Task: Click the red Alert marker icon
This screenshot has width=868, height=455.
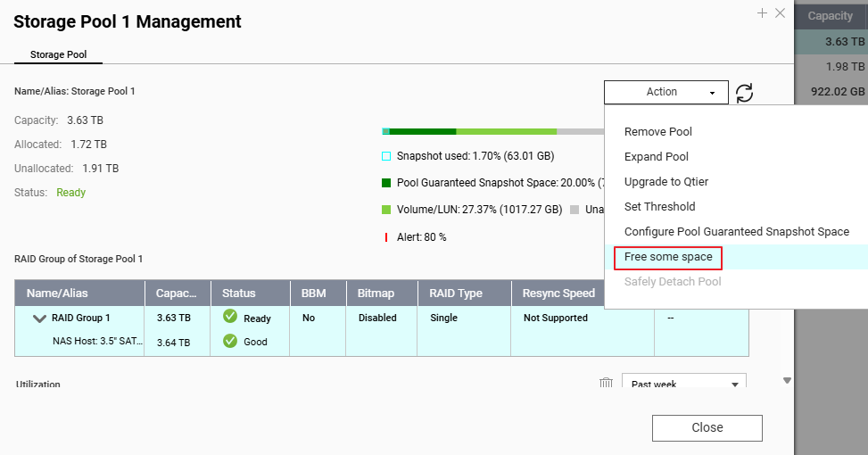Action: coord(386,237)
